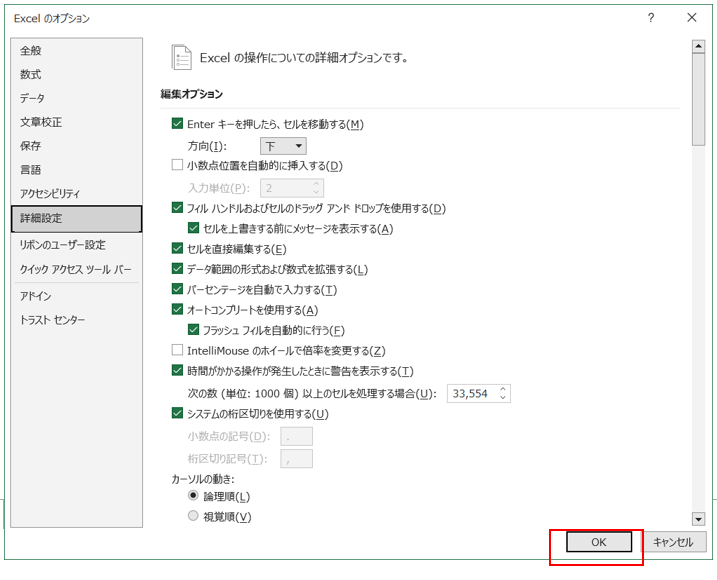The image size is (717, 580).
Task: Uncheck 'セルを直接編集する' option
Action: (178, 249)
